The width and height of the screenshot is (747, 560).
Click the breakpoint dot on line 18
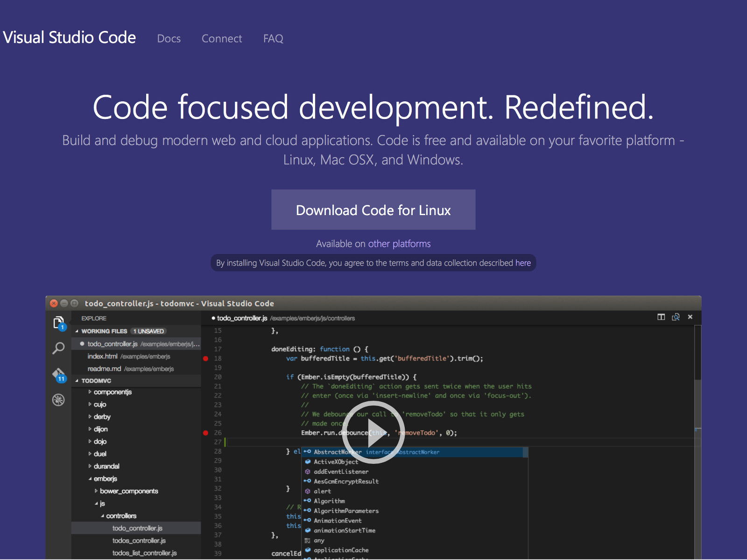pos(205,358)
